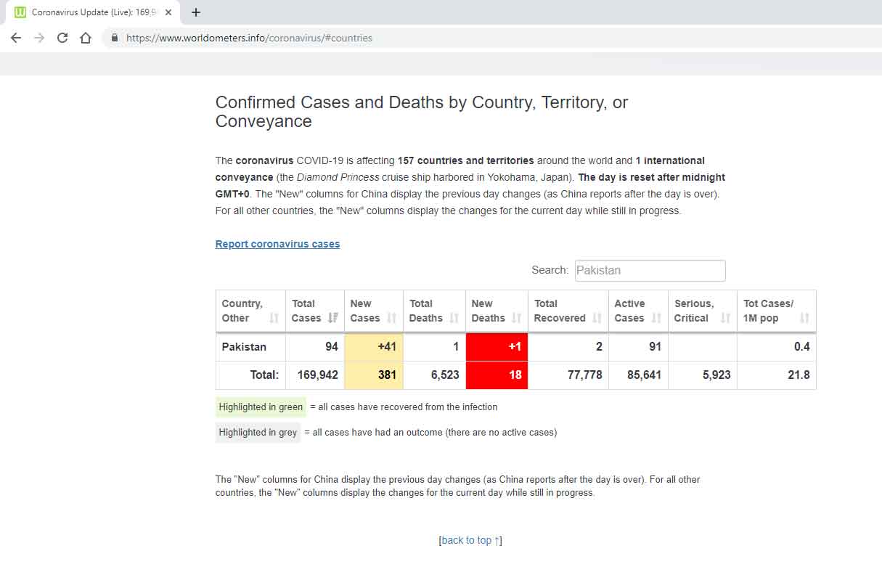This screenshot has width=882, height=588.
Task: Click Pakistan active cases value 91
Action: click(655, 347)
